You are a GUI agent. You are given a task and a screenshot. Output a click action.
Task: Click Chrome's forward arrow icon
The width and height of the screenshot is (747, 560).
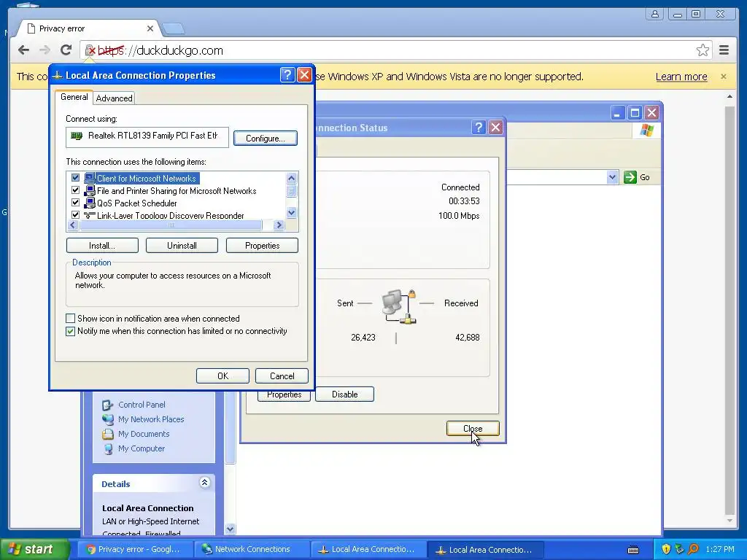coord(44,50)
